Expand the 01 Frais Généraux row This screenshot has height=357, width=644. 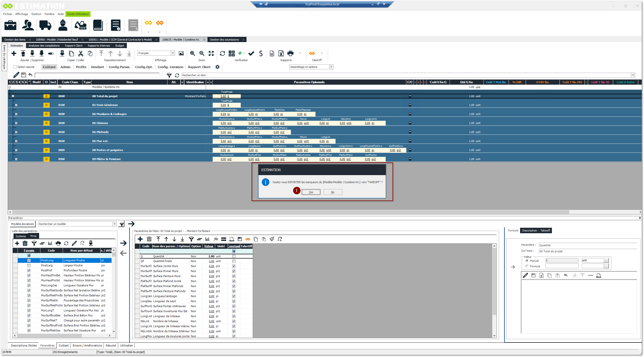tap(16, 105)
